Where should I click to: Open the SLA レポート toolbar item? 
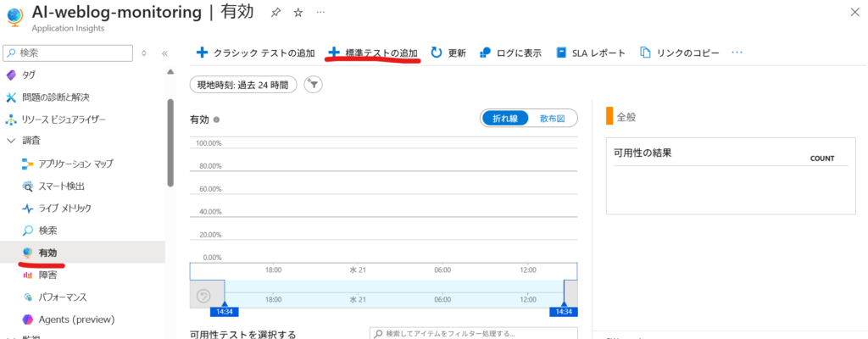coord(592,53)
